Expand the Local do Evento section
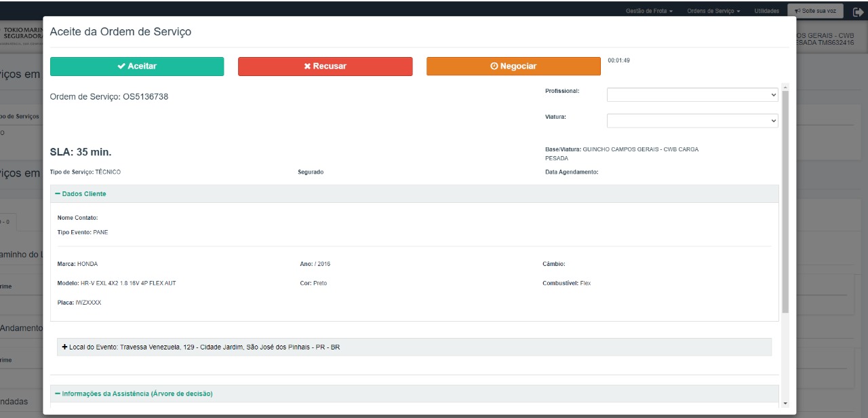The width and height of the screenshot is (868, 418). tap(414, 347)
